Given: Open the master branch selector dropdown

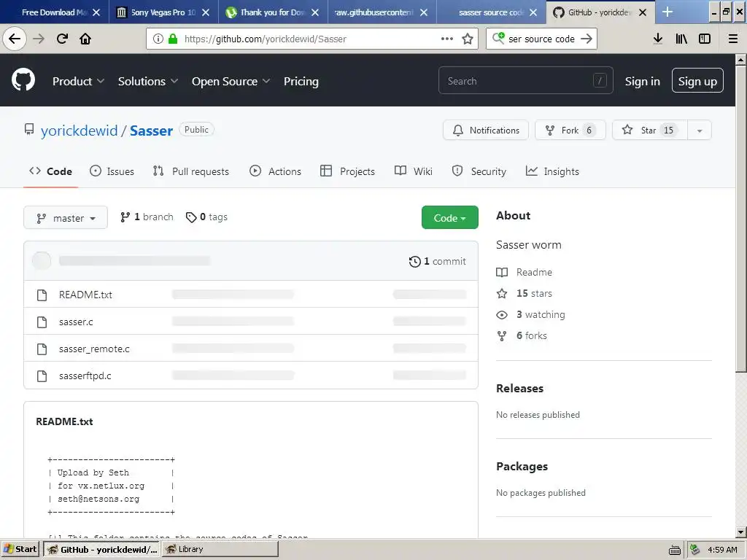Looking at the screenshot, I should pos(66,218).
